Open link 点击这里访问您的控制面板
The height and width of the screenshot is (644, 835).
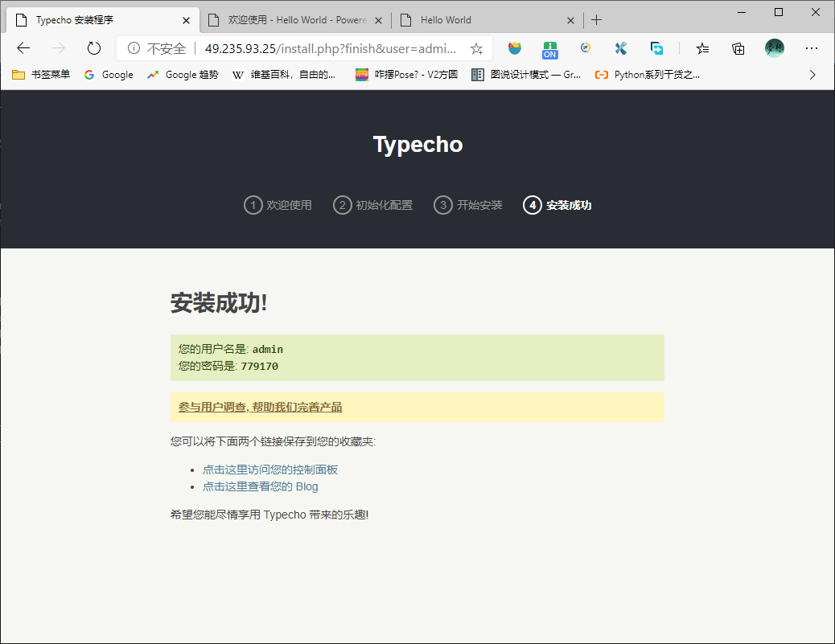(x=270, y=470)
